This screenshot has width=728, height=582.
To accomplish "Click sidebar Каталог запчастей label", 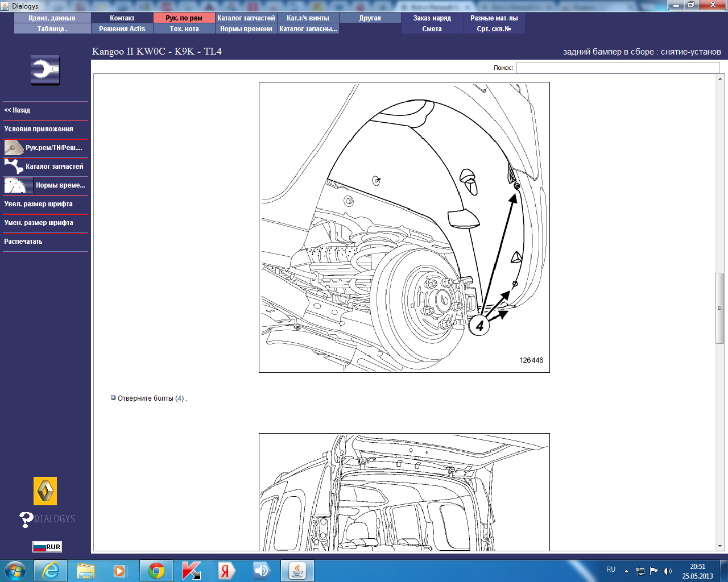I will click(55, 167).
